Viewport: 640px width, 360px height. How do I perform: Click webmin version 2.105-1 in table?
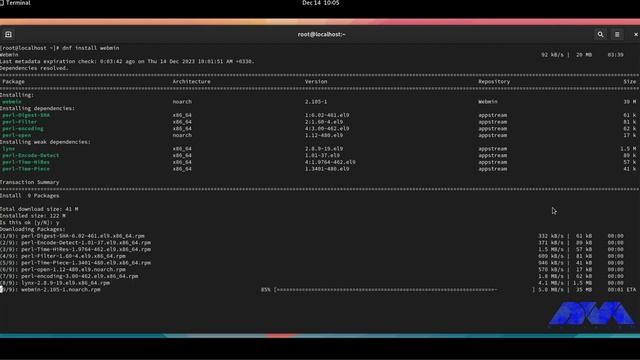click(316, 102)
